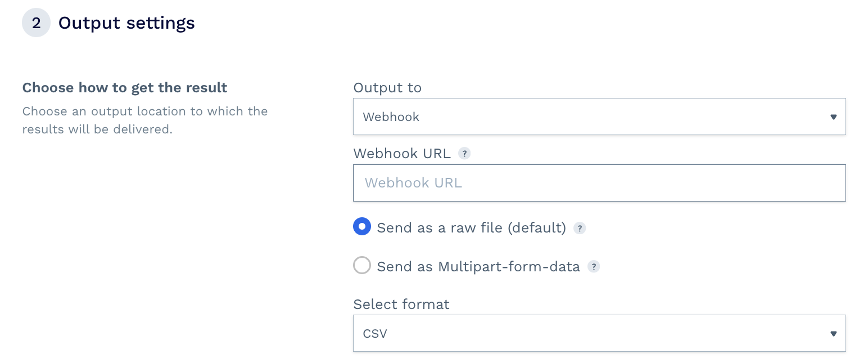Click the 'Send as Multipart-form-data' label text

tap(478, 267)
